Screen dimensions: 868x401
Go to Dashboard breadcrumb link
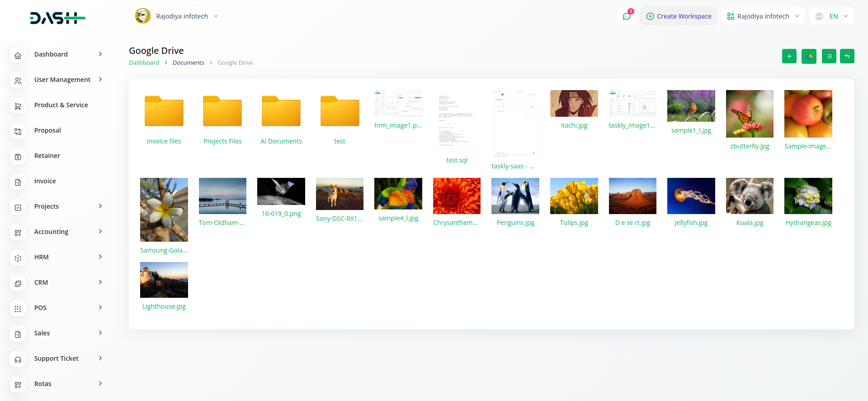coord(144,63)
